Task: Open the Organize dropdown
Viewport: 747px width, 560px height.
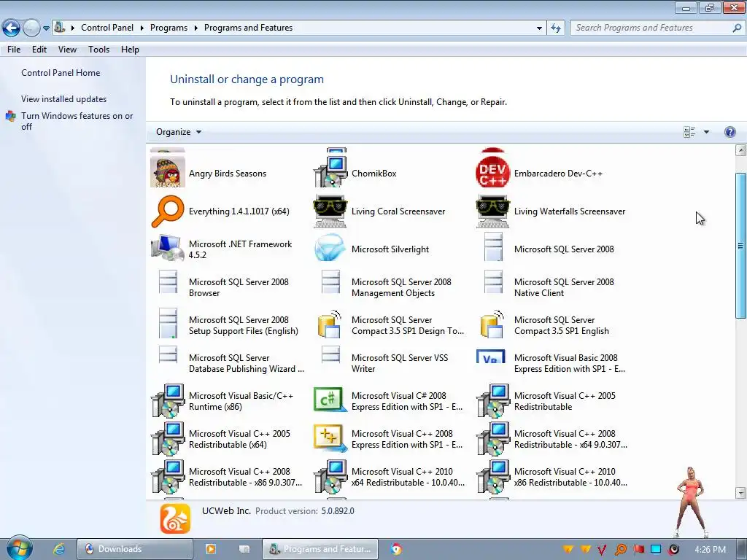Action: tap(179, 132)
